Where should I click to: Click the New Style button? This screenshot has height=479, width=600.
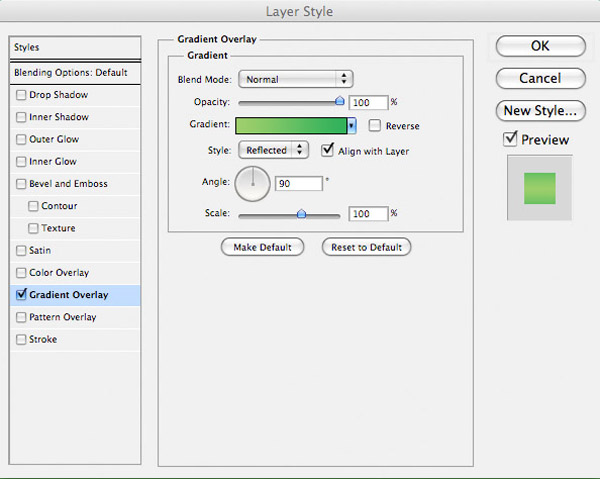click(540, 111)
